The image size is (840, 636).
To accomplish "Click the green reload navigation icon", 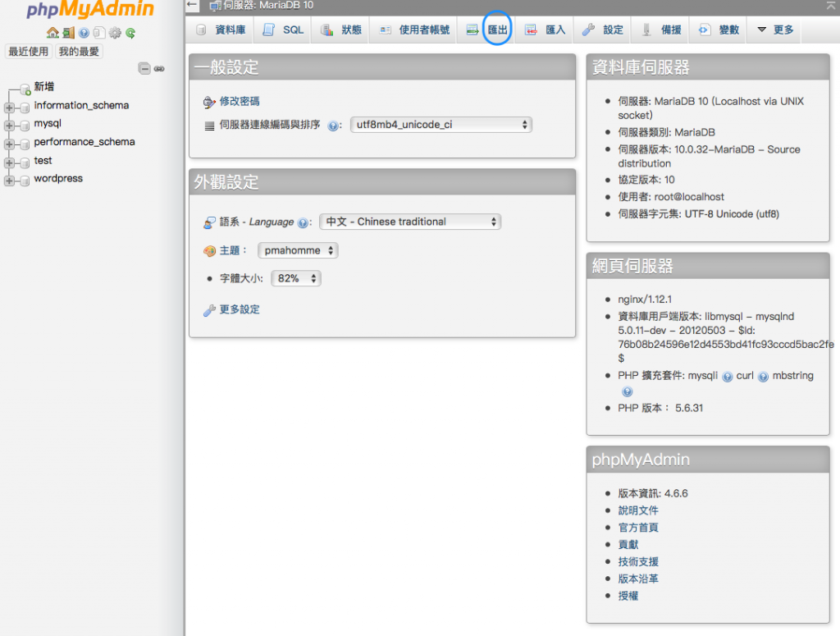I will [130, 33].
